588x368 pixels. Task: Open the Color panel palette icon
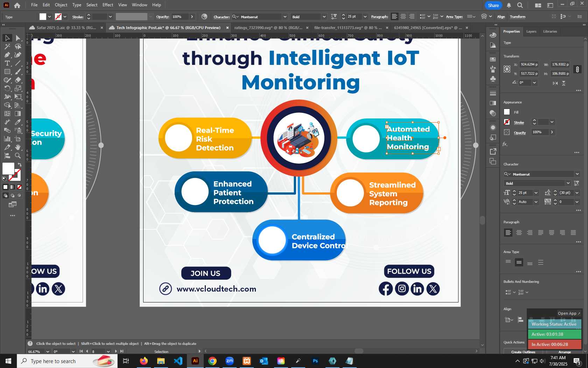coord(493,35)
